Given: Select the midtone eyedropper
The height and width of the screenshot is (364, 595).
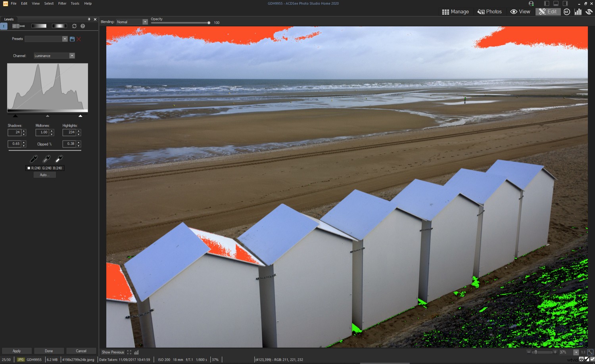Looking at the screenshot, I should tap(46, 159).
